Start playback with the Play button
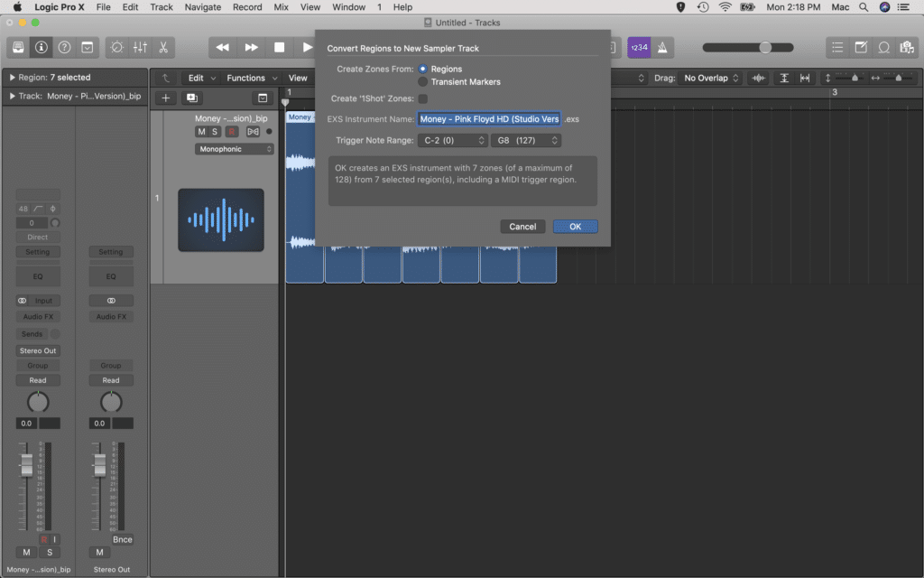The width and height of the screenshot is (924, 578). [307, 47]
